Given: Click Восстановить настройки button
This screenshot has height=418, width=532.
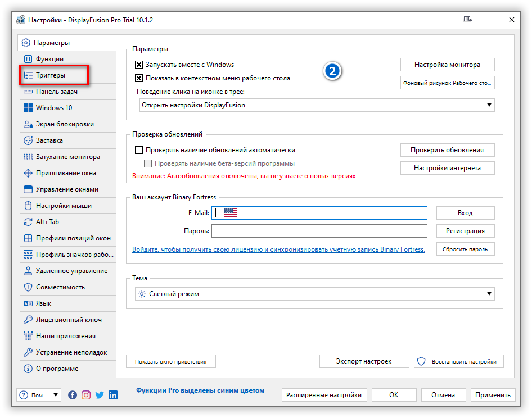Looking at the screenshot, I should 459,361.
